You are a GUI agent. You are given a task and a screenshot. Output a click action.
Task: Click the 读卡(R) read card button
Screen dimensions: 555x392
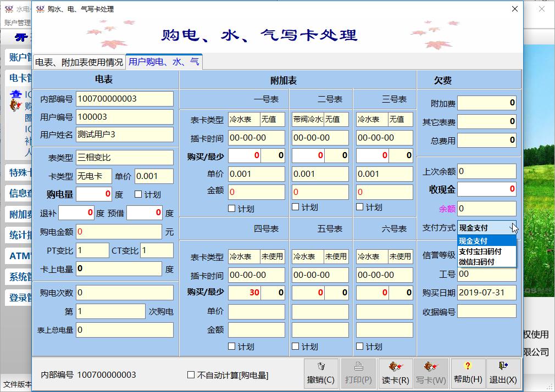click(395, 373)
